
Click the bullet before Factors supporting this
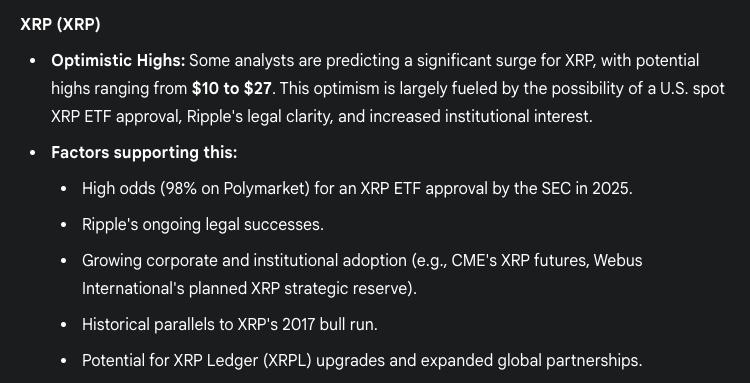coord(33,153)
